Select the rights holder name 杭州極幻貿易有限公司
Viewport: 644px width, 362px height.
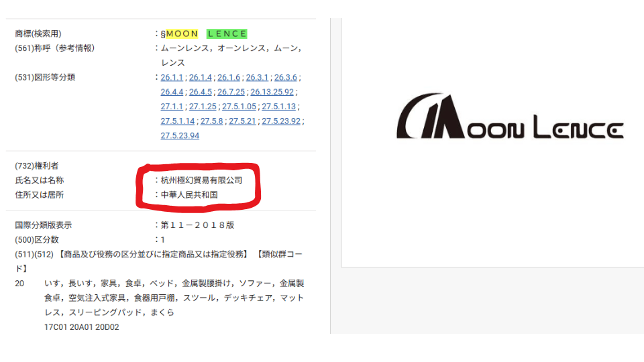tap(201, 180)
